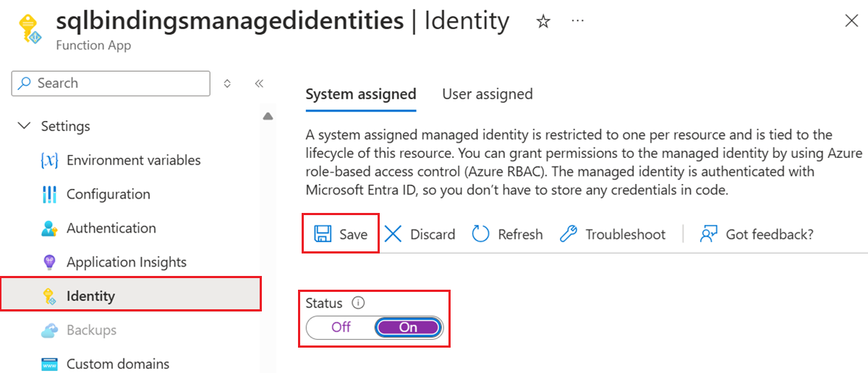Image resolution: width=868 pixels, height=373 pixels.
Task: Switch to the User assigned tab
Action: tap(488, 94)
